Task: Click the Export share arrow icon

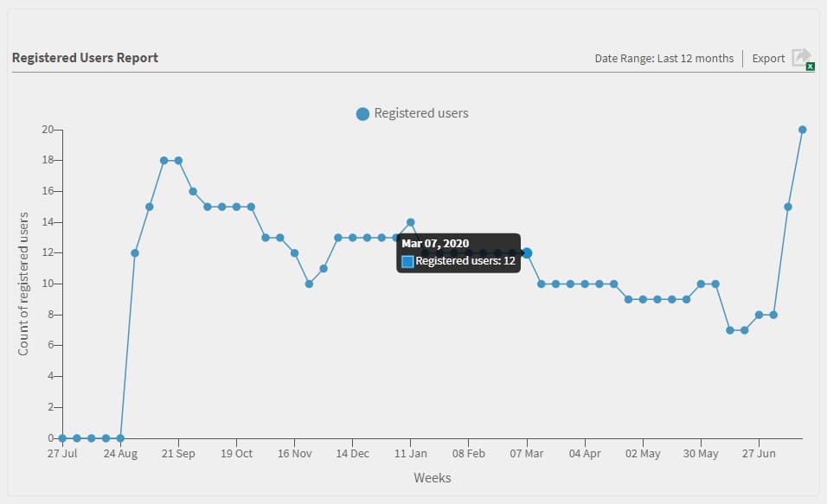Action: coord(798,56)
